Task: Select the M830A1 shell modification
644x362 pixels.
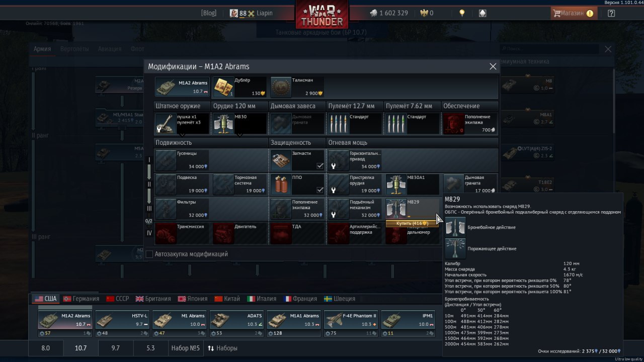Action: [413, 185]
